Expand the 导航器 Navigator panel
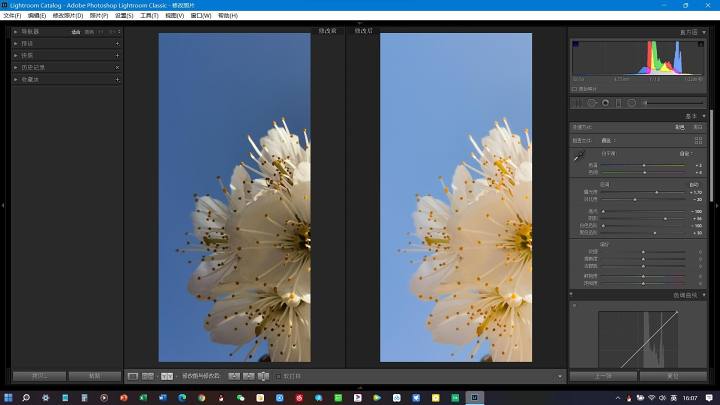The image size is (720, 405). tap(16, 32)
